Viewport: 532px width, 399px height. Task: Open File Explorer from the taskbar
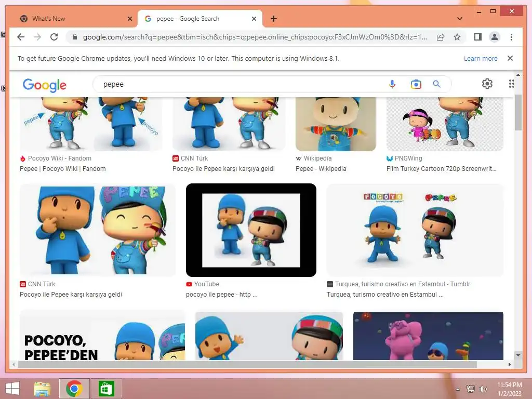coord(42,389)
